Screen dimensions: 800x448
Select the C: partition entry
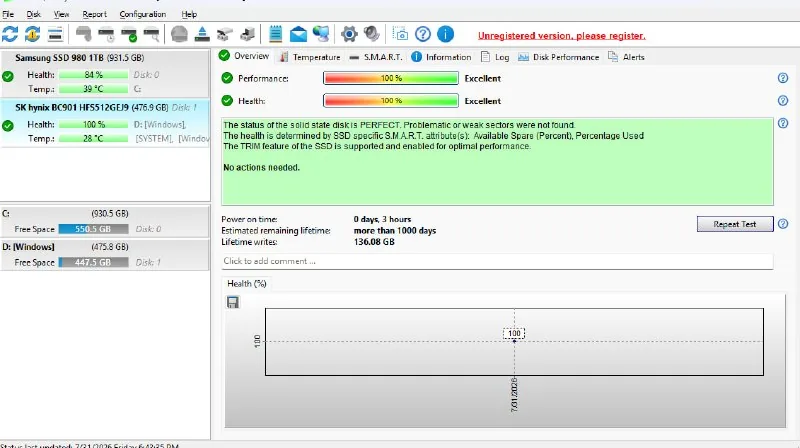click(105, 221)
